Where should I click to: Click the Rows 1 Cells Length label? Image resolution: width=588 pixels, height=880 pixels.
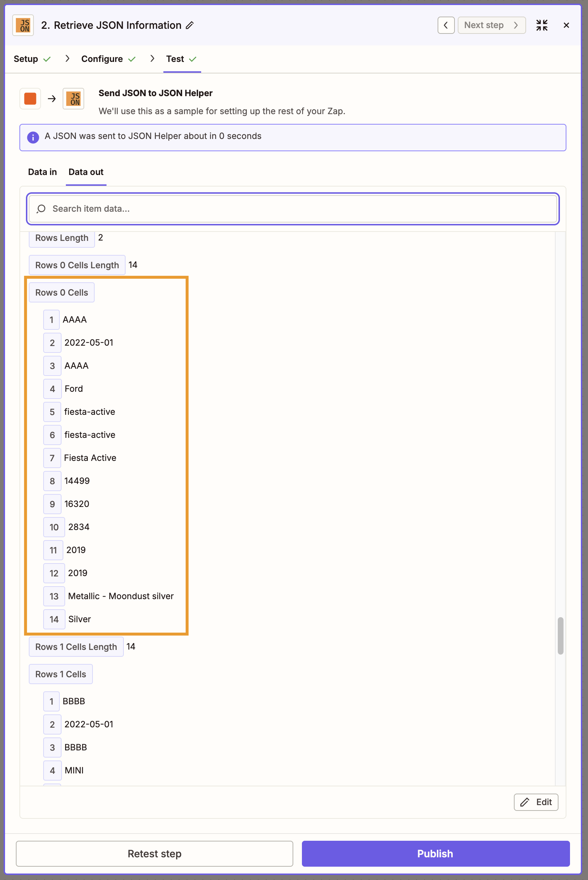(76, 647)
